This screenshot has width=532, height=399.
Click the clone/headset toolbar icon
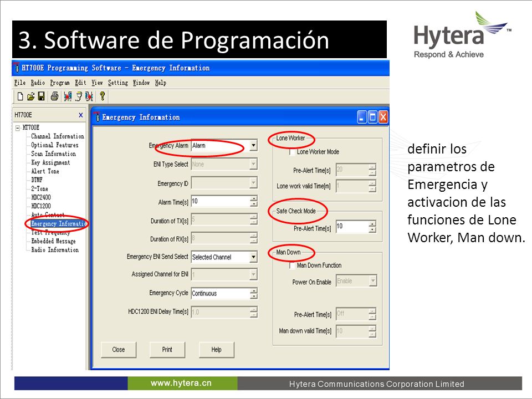coord(79,96)
